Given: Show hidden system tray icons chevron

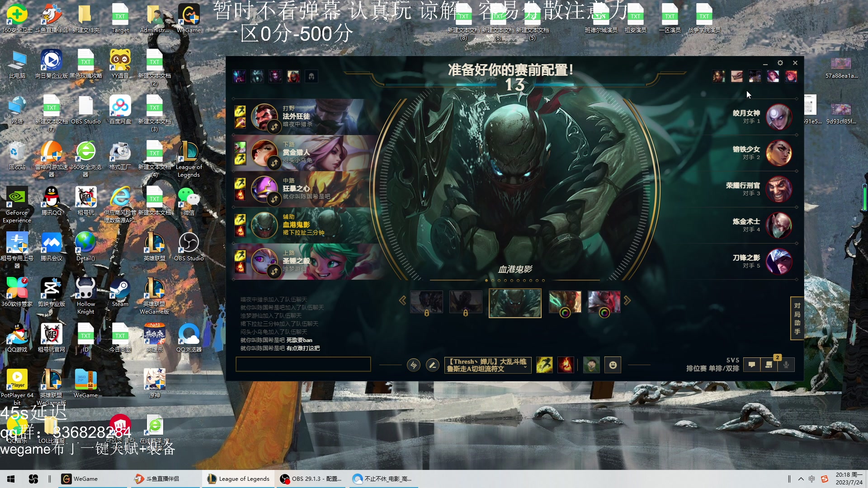Looking at the screenshot, I should (x=801, y=479).
